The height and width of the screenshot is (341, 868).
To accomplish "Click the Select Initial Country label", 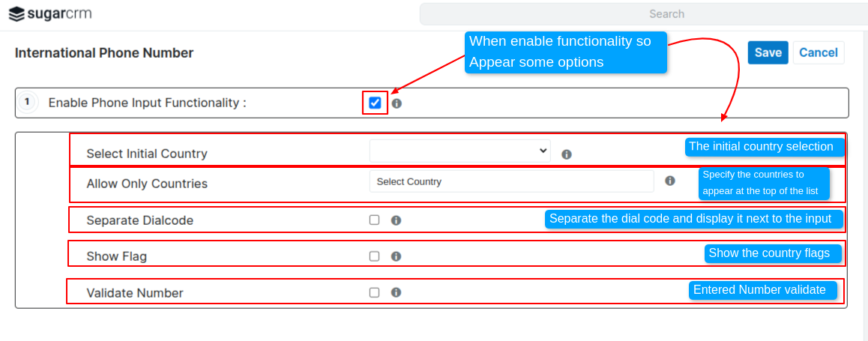I will point(147,154).
